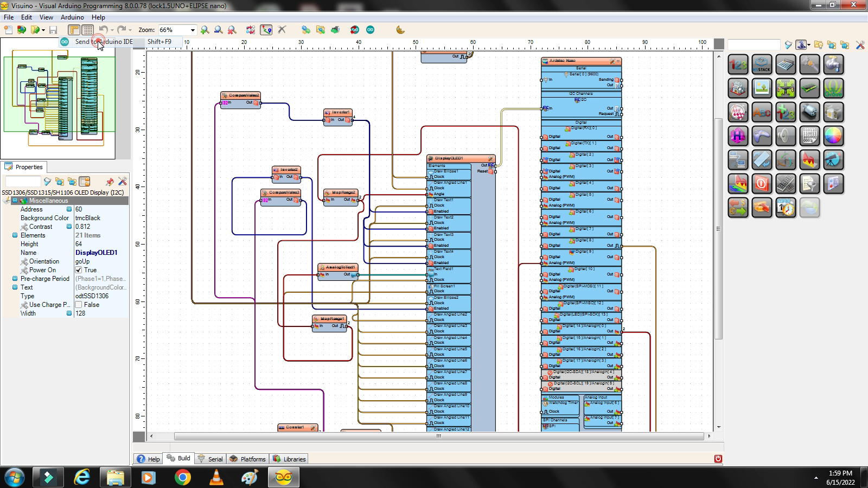
Task: Open the Arduino menu
Action: [x=72, y=17]
